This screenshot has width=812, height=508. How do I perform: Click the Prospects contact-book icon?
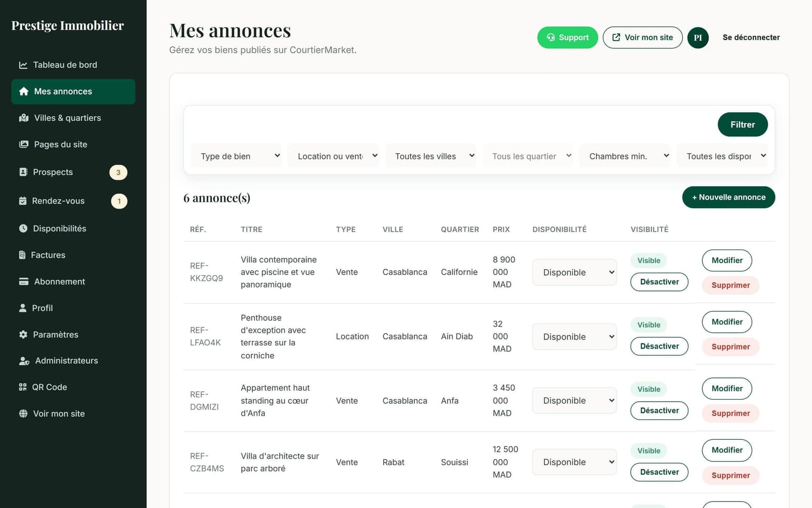(x=23, y=172)
